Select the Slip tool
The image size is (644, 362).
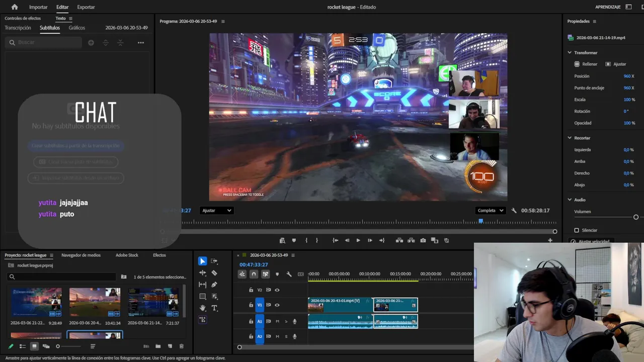click(x=202, y=285)
